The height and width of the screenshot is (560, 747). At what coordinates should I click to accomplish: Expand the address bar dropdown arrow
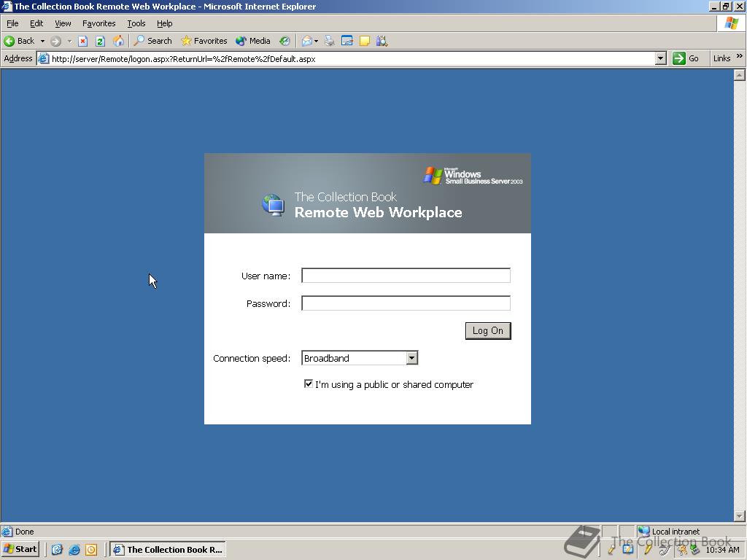coord(660,58)
